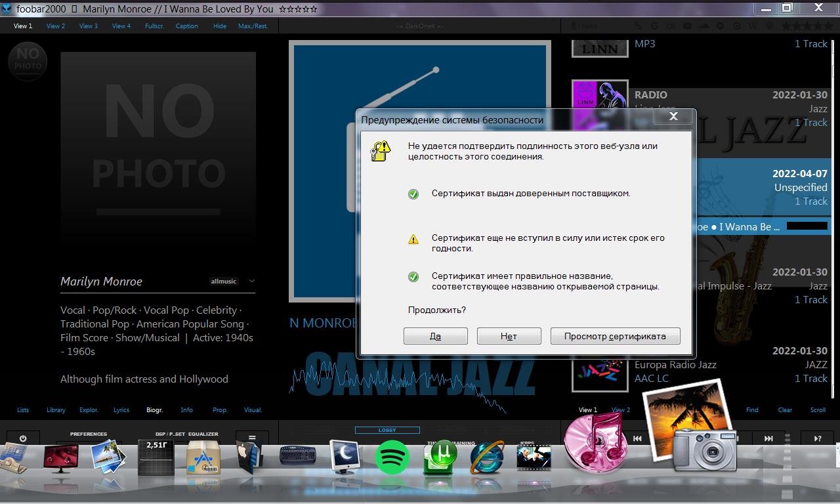Click the lock warning icon in the security dialog
The image size is (840, 504).
coord(380,151)
